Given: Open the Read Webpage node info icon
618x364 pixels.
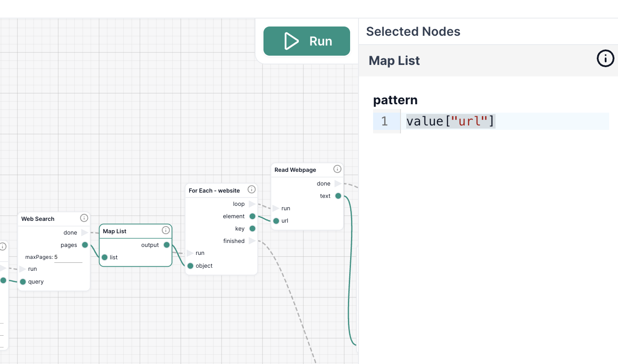Looking at the screenshot, I should 337,169.
